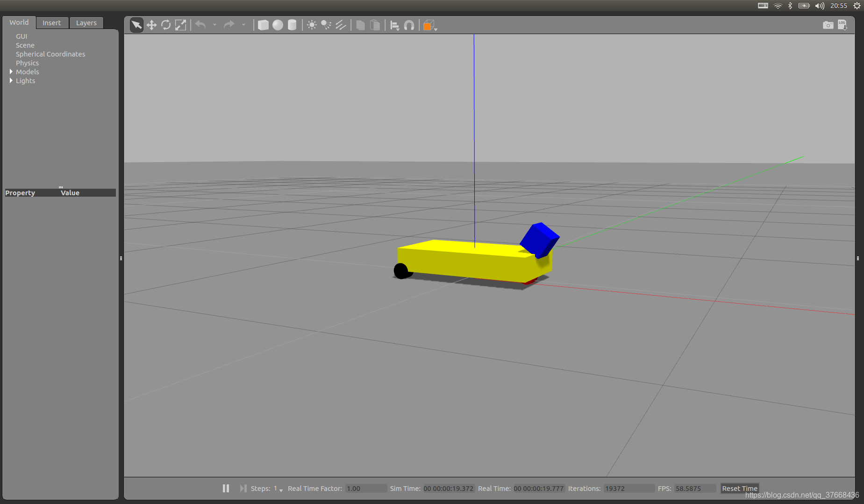Click the right panel splitter handle
The height and width of the screenshot is (504, 864).
coord(858,258)
